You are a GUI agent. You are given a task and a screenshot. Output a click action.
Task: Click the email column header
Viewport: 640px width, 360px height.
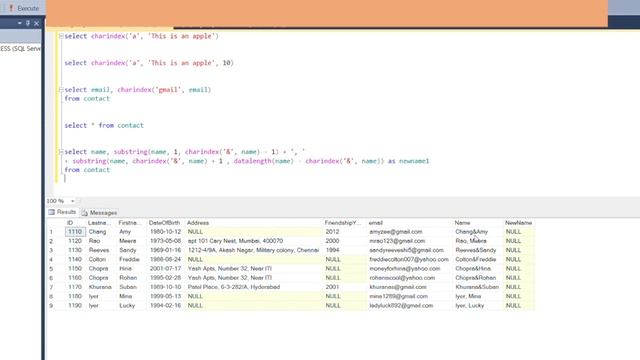point(410,223)
